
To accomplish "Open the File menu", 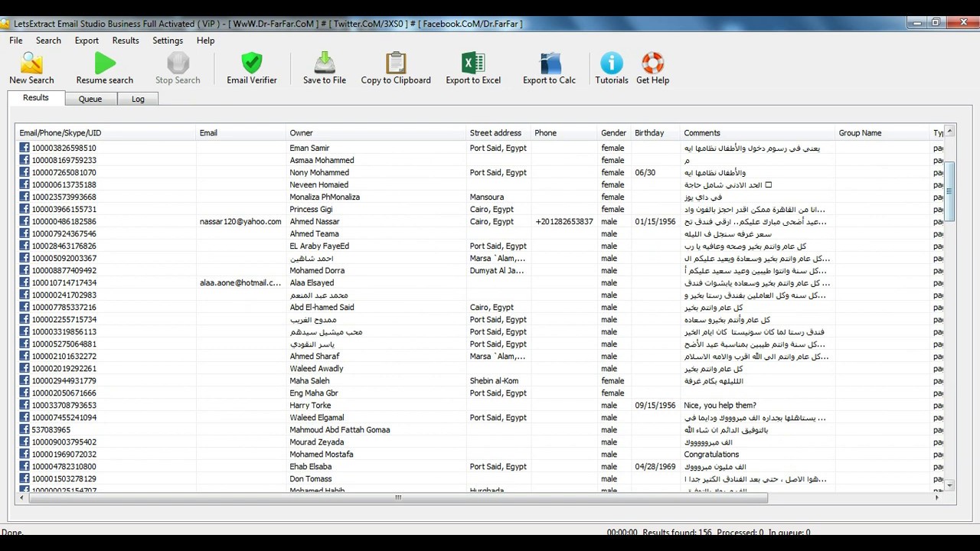I will click(15, 41).
